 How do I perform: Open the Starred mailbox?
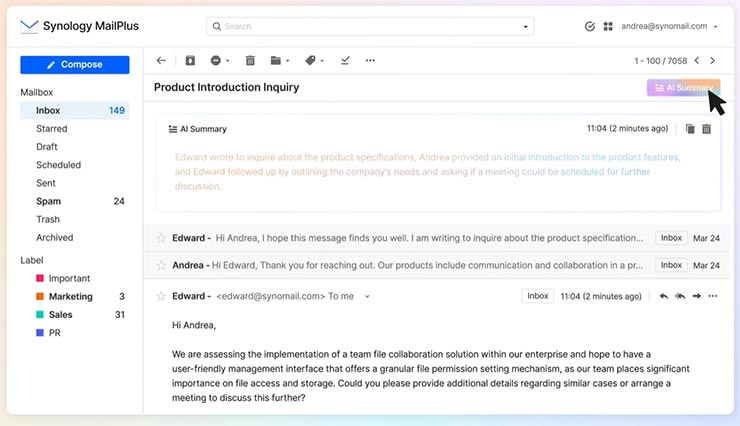(x=52, y=129)
